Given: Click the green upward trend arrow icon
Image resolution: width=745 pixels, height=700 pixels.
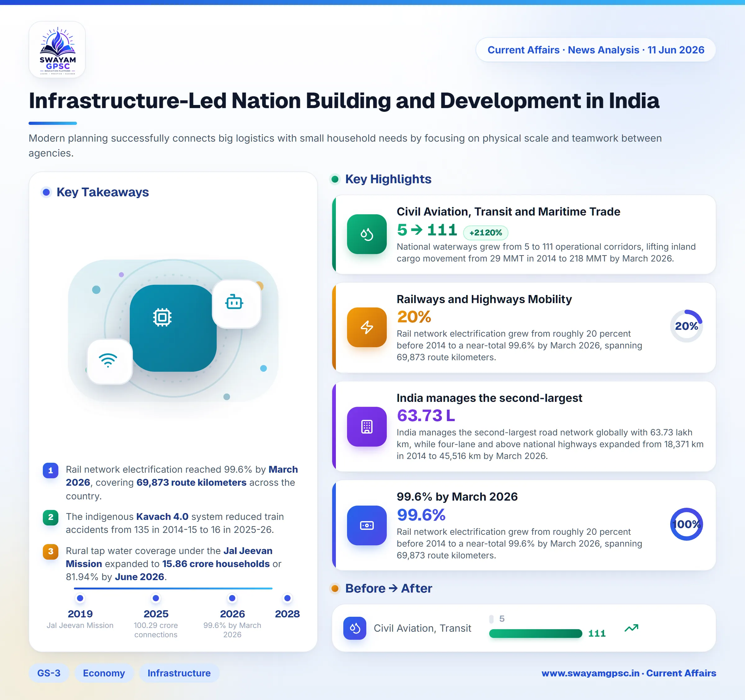Looking at the screenshot, I should click(631, 628).
